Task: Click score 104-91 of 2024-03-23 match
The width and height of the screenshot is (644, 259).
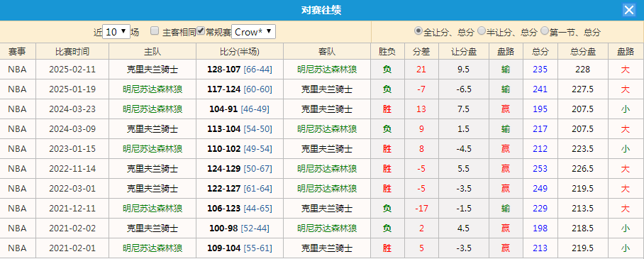Action: (223, 109)
